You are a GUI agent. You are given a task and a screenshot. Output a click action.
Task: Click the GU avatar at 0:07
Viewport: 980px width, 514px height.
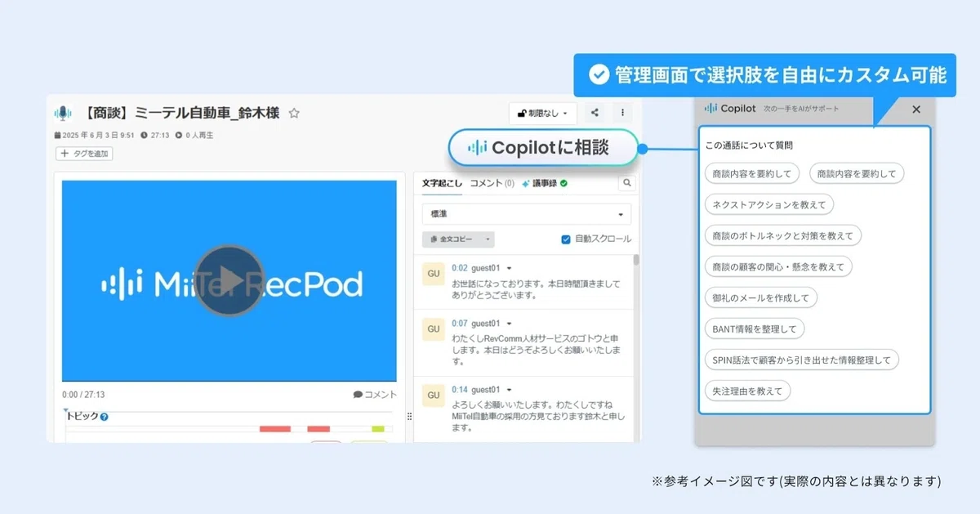[x=434, y=329]
